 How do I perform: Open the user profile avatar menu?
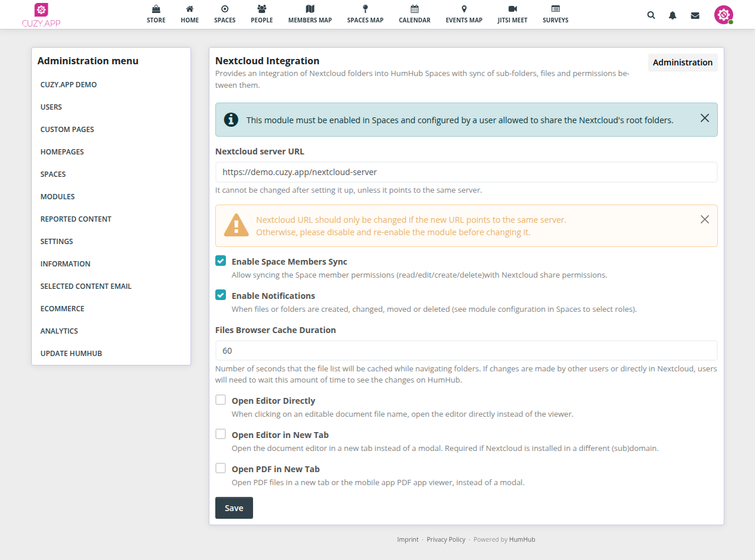[723, 15]
